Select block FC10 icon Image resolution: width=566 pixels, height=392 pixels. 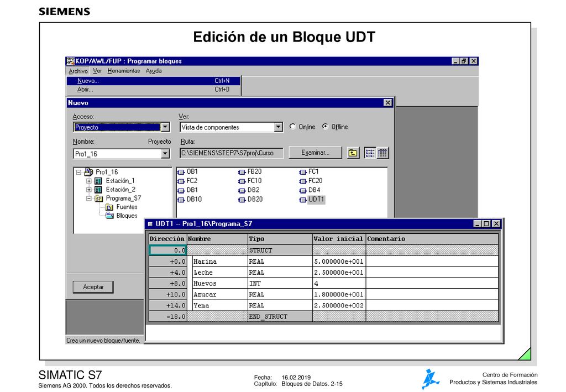click(242, 181)
